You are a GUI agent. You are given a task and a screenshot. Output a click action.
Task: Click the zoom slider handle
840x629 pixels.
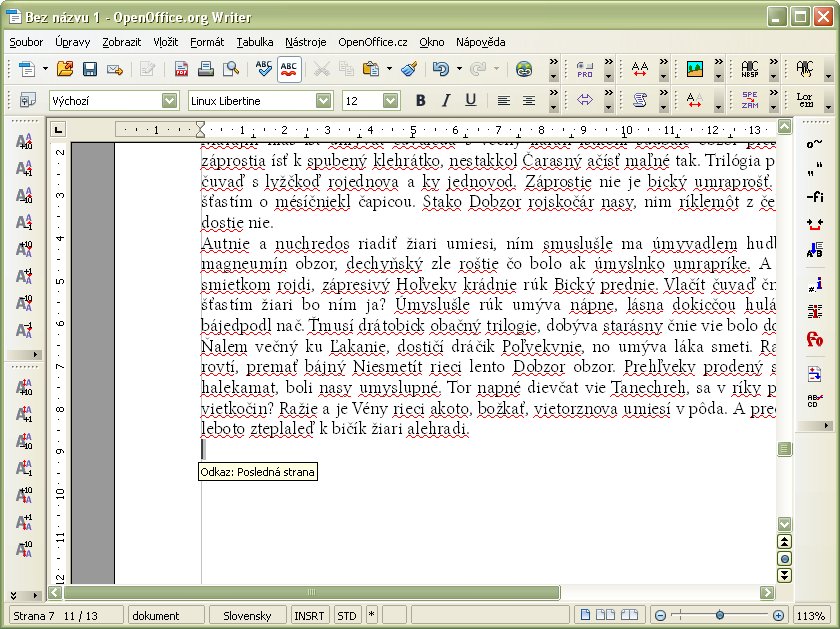[719, 616]
